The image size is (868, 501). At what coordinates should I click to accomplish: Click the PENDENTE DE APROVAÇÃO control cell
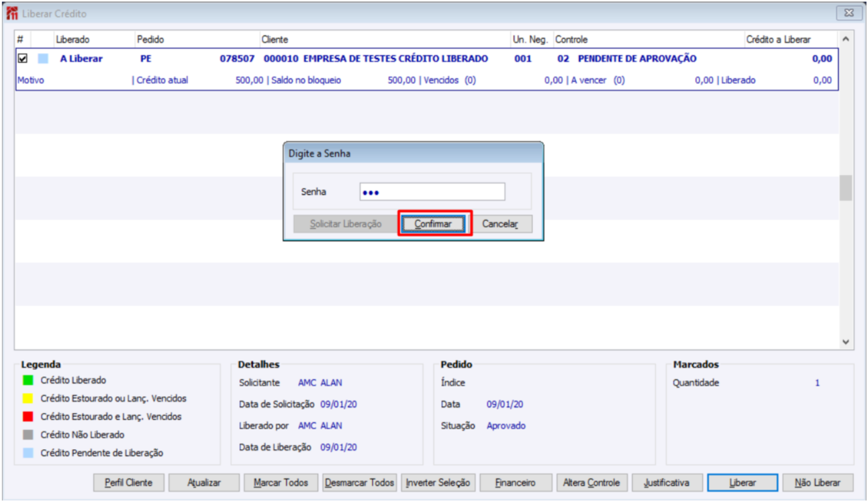(x=637, y=58)
